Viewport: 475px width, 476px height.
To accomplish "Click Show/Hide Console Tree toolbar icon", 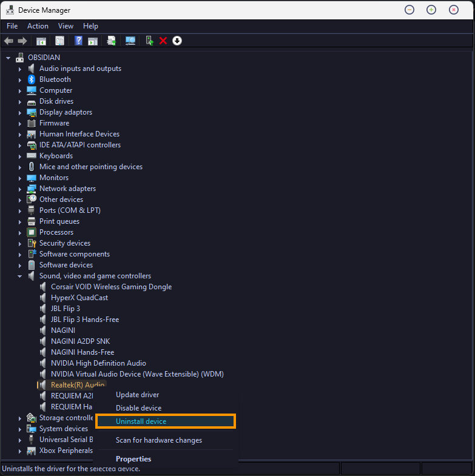I will pyautogui.click(x=41, y=41).
